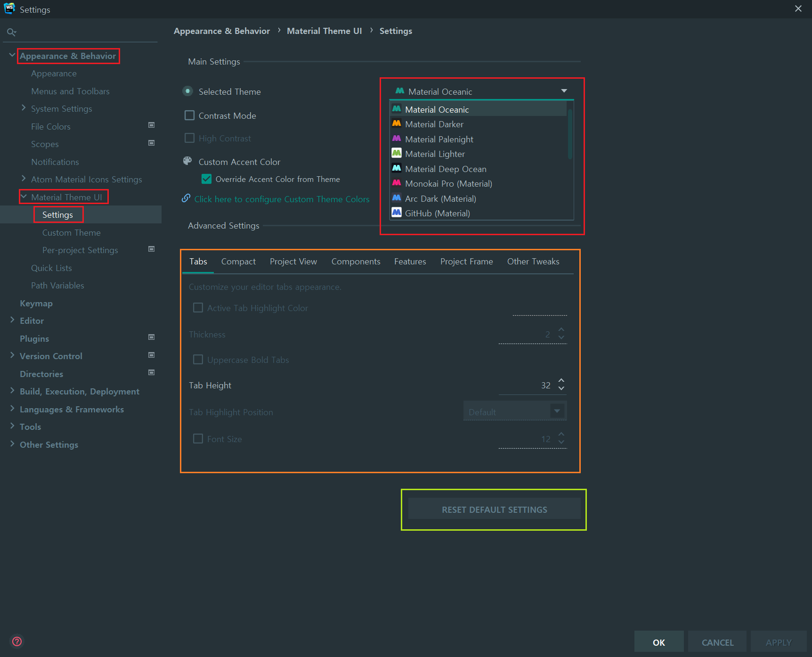The image size is (812, 657).
Task: Click the project icon beside Version Control
Action: (152, 355)
